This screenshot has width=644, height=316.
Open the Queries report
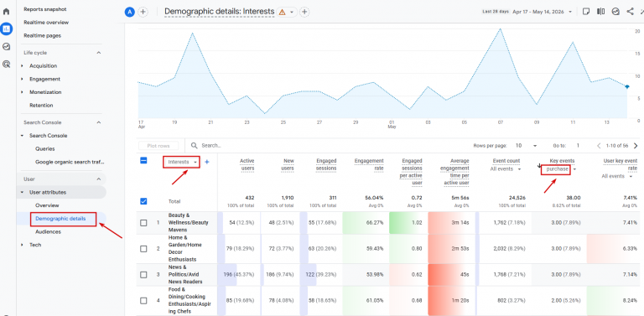[x=44, y=148]
